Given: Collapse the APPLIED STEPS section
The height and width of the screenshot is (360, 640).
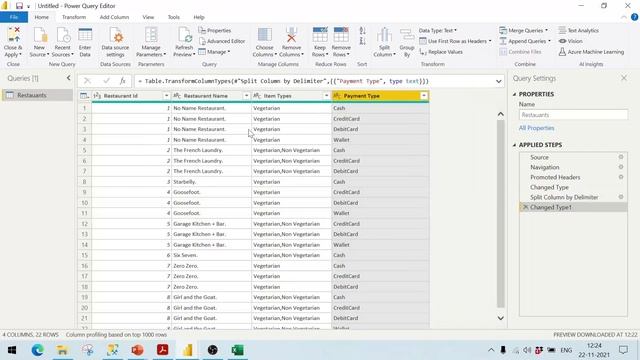Looking at the screenshot, I should [514, 145].
